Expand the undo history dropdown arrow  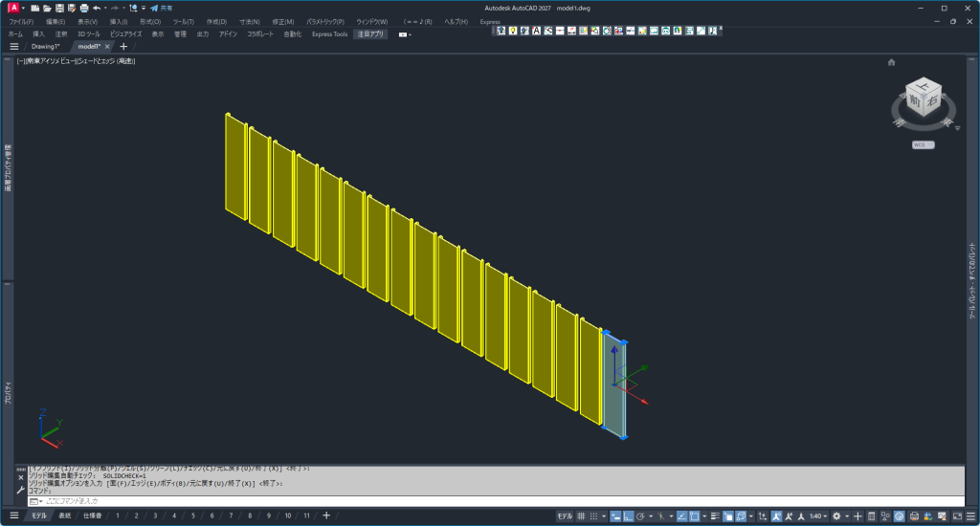pyautogui.click(x=106, y=8)
